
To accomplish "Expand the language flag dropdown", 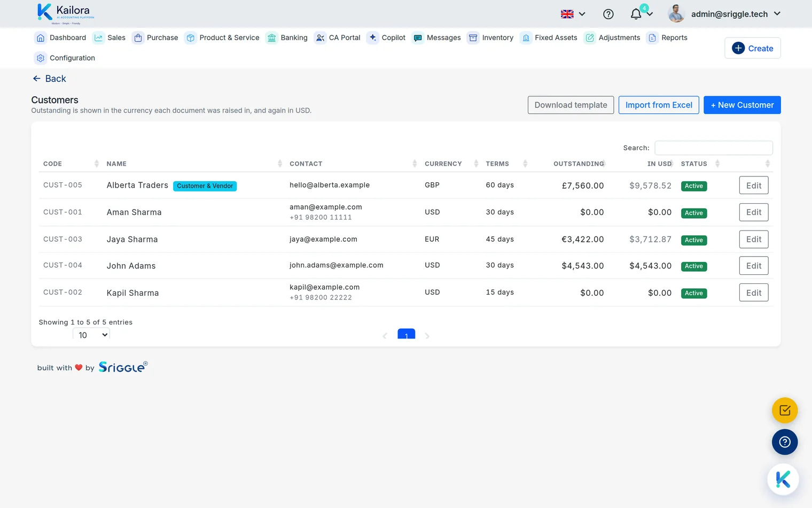I will tap(573, 14).
